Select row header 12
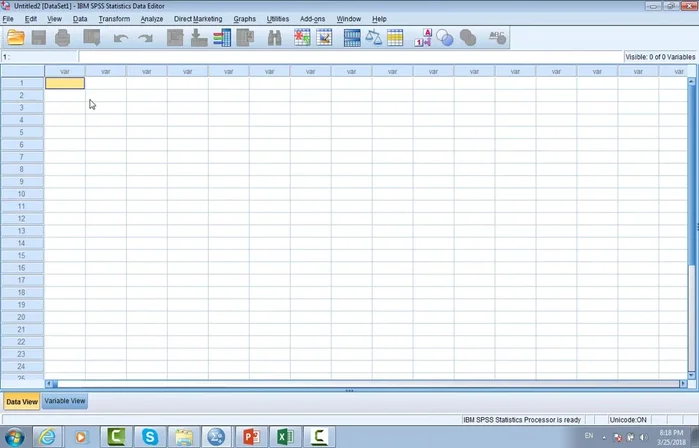 (22, 218)
